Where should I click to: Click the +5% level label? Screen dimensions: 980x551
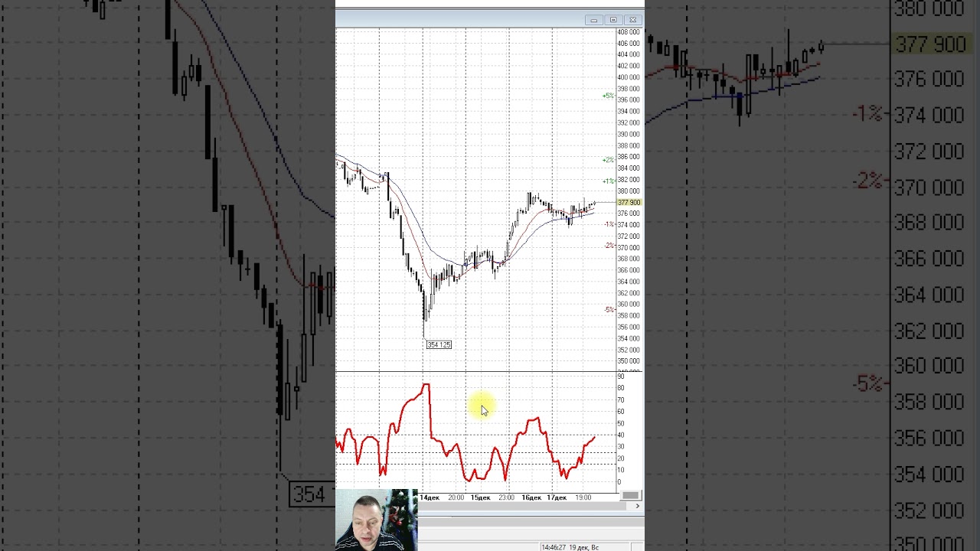pos(608,96)
